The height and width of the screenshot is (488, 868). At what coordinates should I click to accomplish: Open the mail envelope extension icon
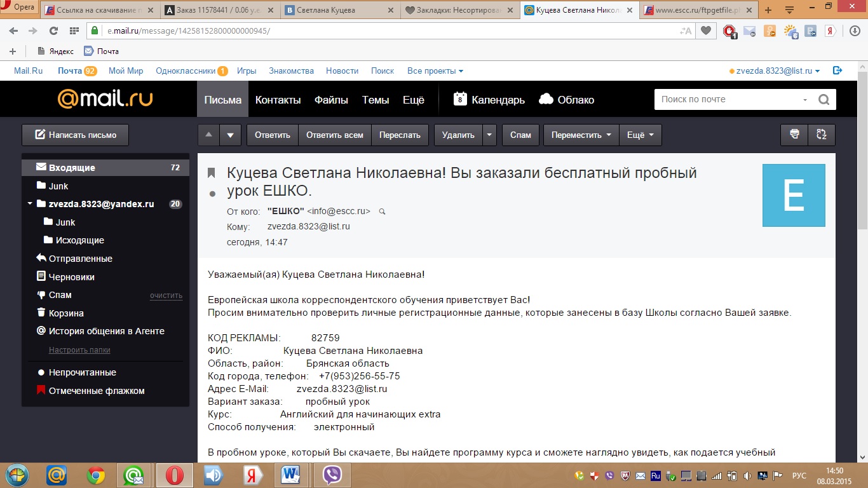tap(750, 30)
